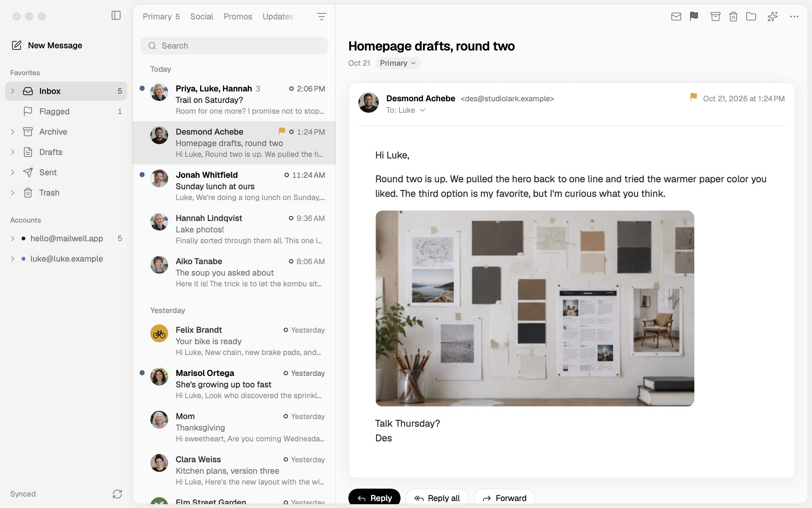
Task: Expand the To: Luke recipients chevron
Action: point(422,110)
